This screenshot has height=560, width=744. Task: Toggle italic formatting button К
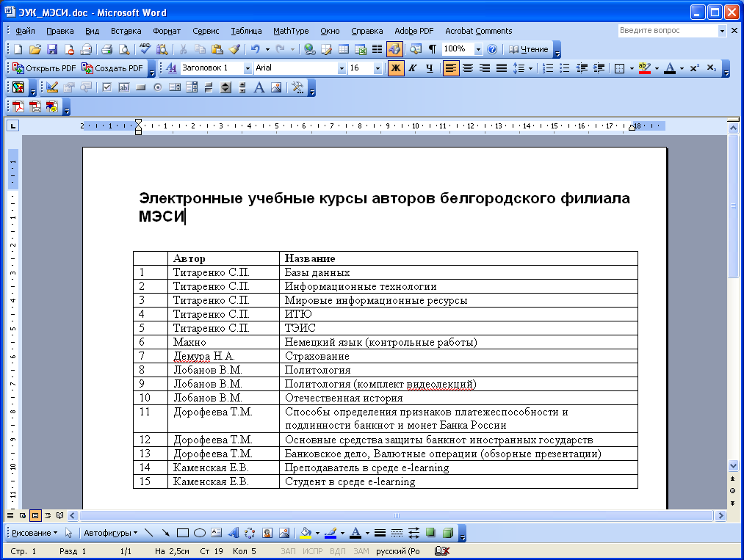tap(413, 68)
